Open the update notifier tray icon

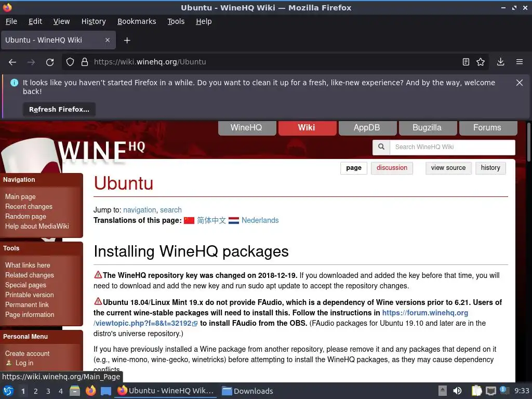503,390
